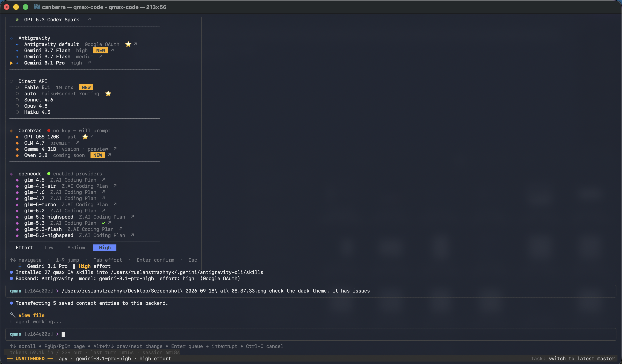The width and height of the screenshot is (622, 364).
Task: Click the UNATTENDED mode indicator in status bar
Action: pyautogui.click(x=30, y=358)
